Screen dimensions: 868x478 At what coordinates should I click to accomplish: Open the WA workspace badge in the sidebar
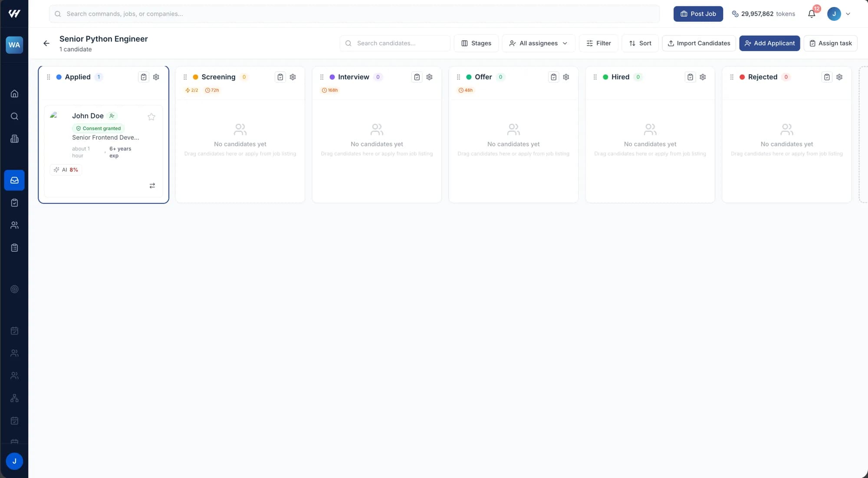click(14, 45)
